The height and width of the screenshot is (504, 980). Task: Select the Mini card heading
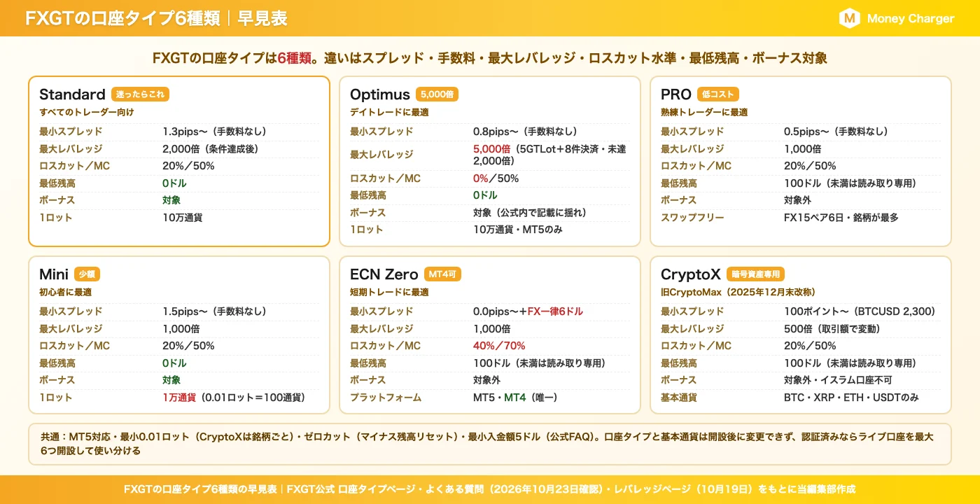tap(54, 274)
